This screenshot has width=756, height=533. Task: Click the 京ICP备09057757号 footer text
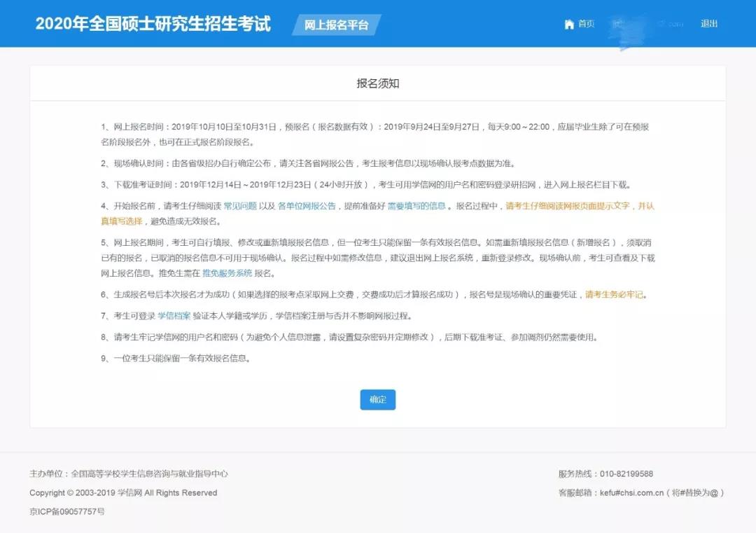pos(67,512)
